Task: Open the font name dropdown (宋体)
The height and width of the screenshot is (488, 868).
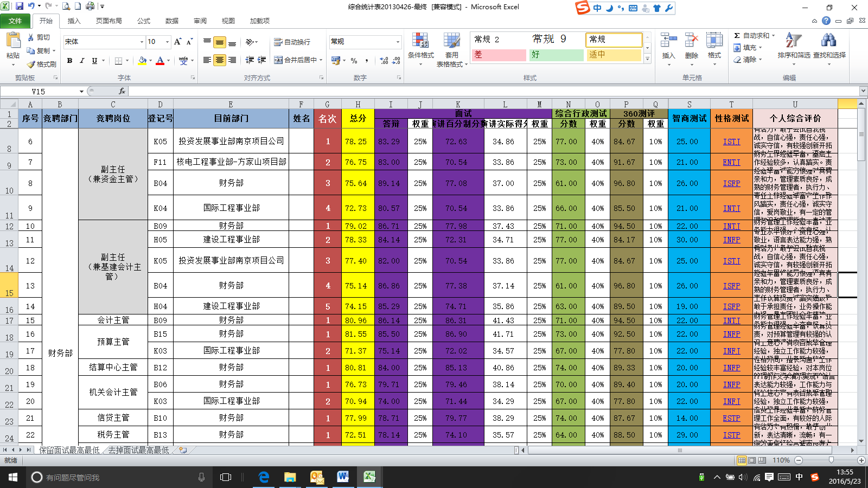Action: point(142,42)
